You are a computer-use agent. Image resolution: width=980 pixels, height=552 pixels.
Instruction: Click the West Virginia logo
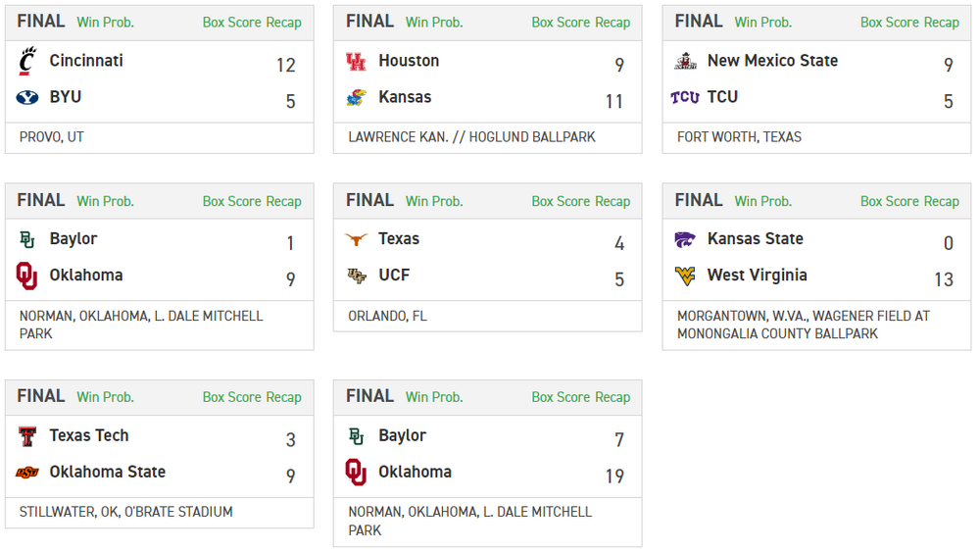pos(685,276)
